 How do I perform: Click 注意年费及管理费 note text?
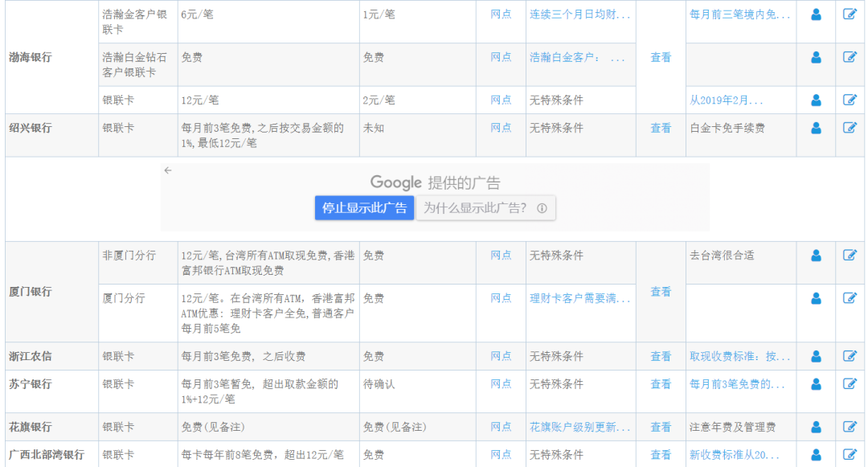(x=732, y=427)
